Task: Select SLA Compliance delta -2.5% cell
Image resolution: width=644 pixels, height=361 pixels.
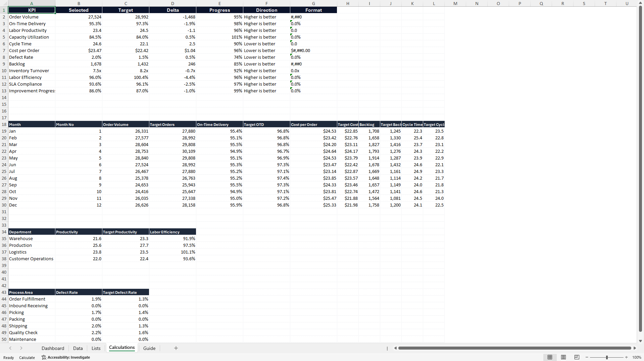Action: (172, 84)
